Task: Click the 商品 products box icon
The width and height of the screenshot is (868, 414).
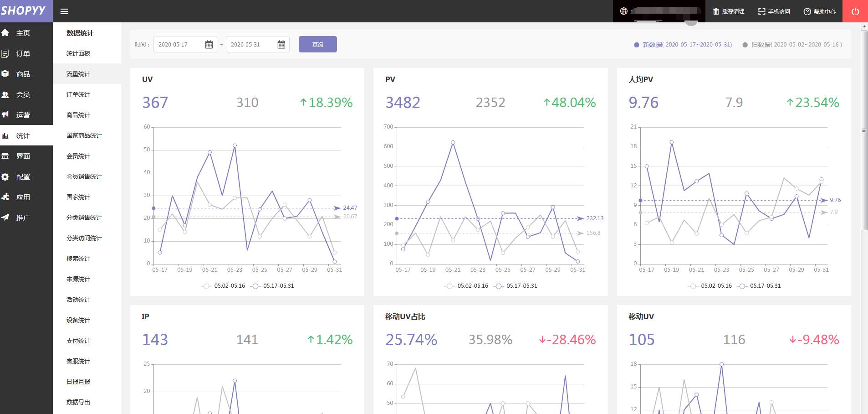Action: [5, 74]
